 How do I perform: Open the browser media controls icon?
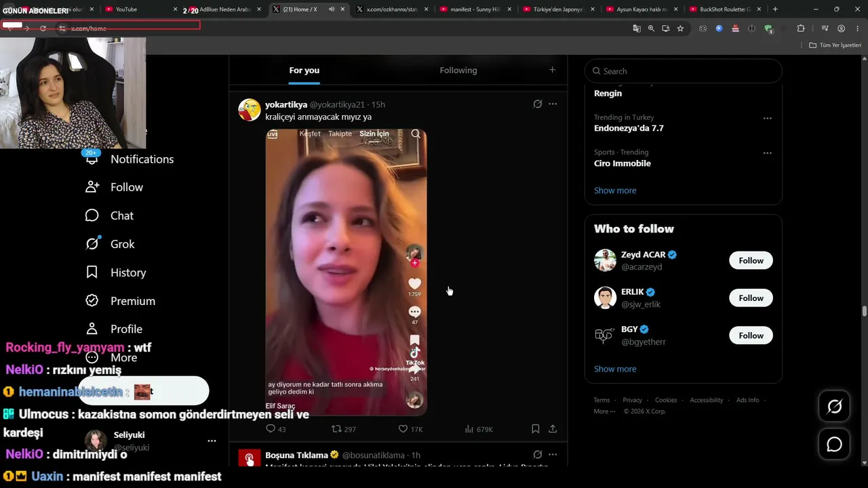(825, 28)
